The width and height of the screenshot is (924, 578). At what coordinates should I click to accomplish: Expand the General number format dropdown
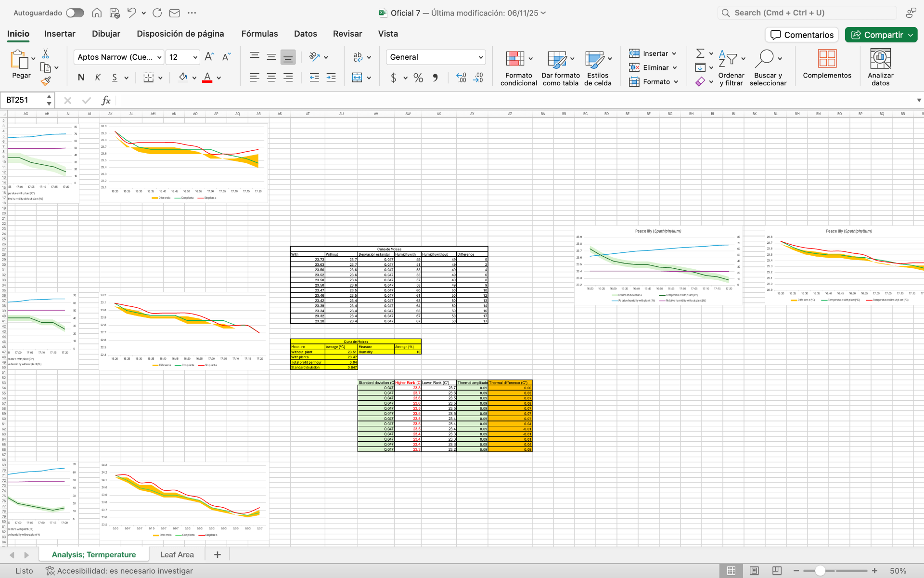(x=480, y=57)
